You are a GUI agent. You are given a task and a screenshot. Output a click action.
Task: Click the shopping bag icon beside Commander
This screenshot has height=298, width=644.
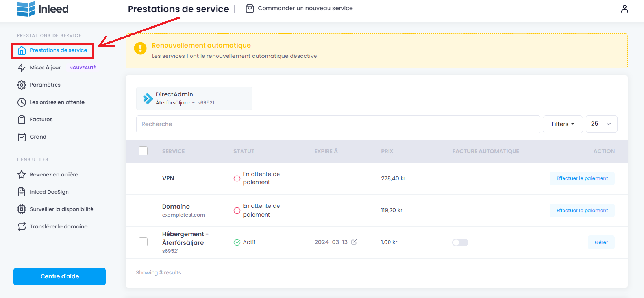click(250, 8)
